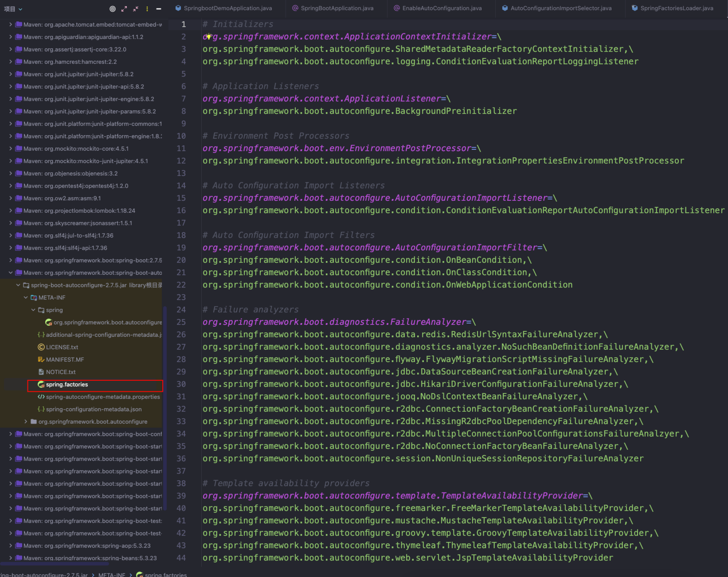This screenshot has height=577, width=728.
Task: Click the project tree horizontal scrollbar
Action: tap(55, 564)
